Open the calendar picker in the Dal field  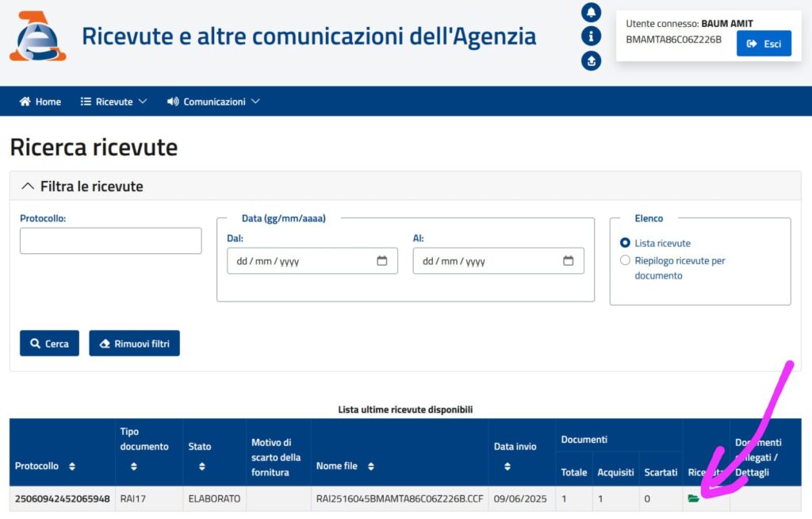click(x=381, y=260)
